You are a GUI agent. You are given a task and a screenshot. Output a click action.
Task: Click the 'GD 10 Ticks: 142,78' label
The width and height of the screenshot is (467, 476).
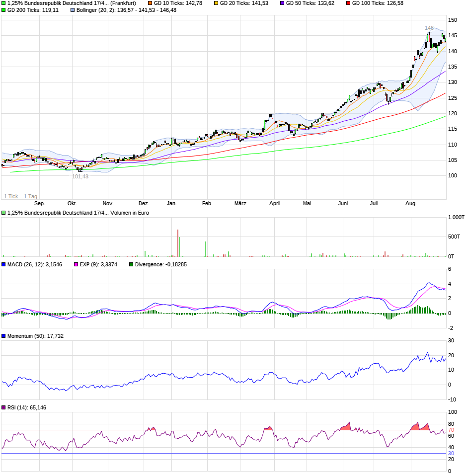point(178,3)
